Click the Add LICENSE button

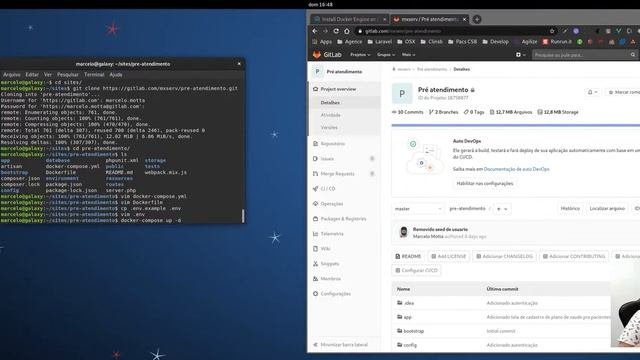coord(448,256)
